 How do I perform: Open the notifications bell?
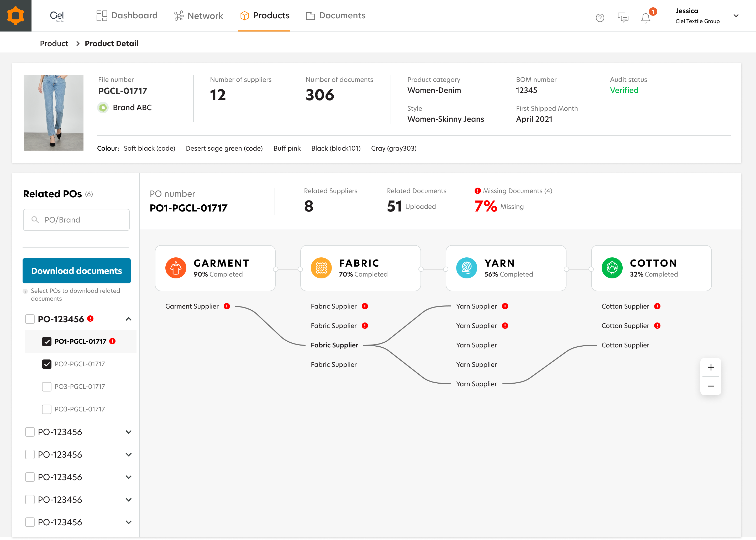point(645,18)
